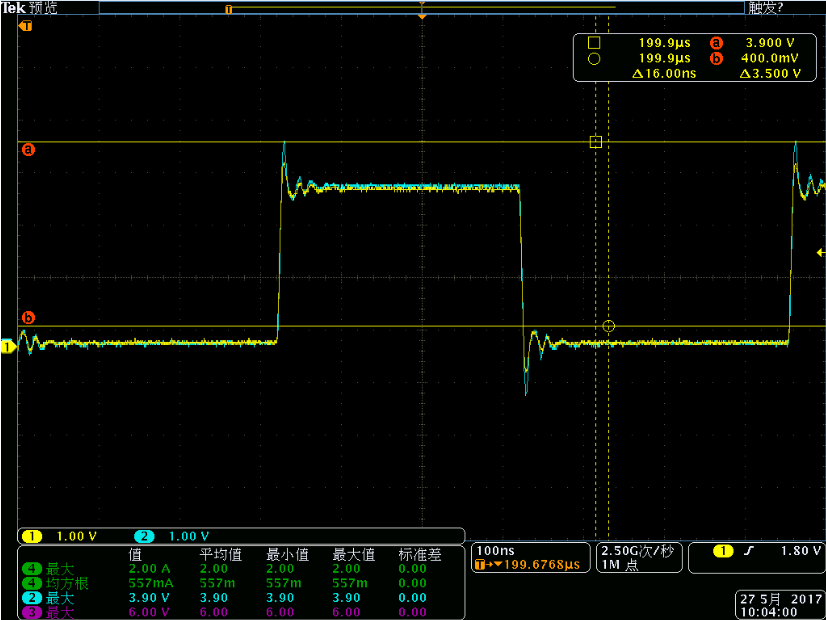Click the square cursor icon in readout box

coord(594,43)
